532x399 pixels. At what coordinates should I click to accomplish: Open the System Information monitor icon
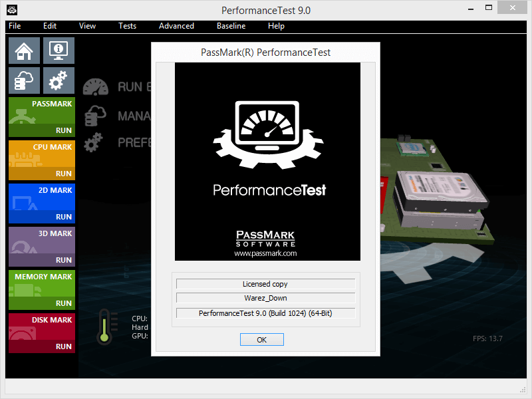click(59, 51)
